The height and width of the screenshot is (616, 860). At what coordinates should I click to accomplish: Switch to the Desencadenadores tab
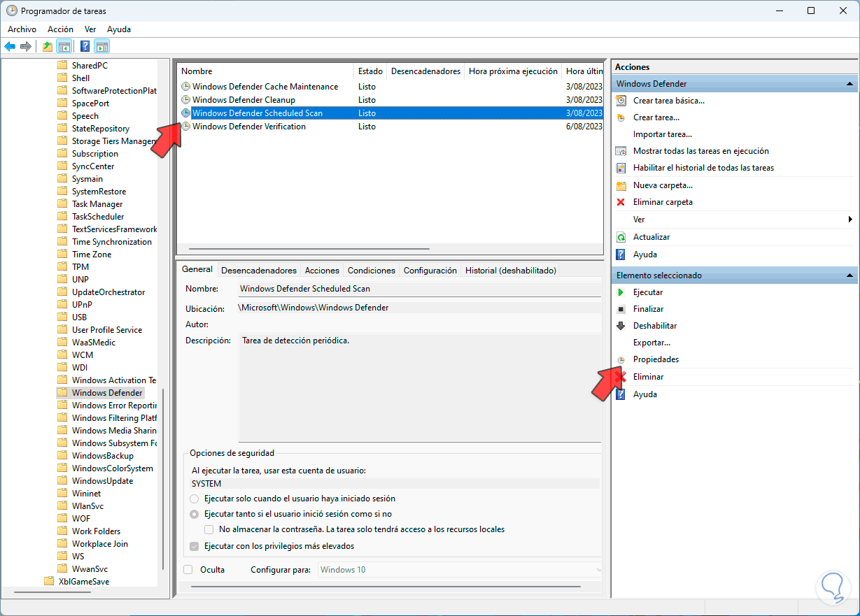click(259, 271)
